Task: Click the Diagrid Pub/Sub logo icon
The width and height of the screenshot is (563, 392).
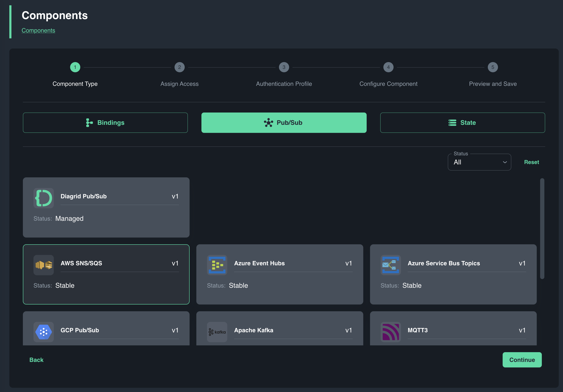Action: 44,198
